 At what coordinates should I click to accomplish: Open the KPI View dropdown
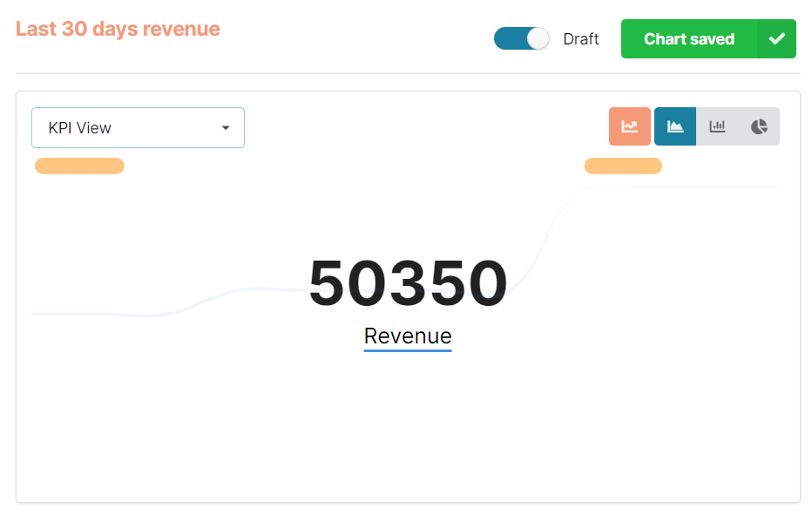coord(138,128)
